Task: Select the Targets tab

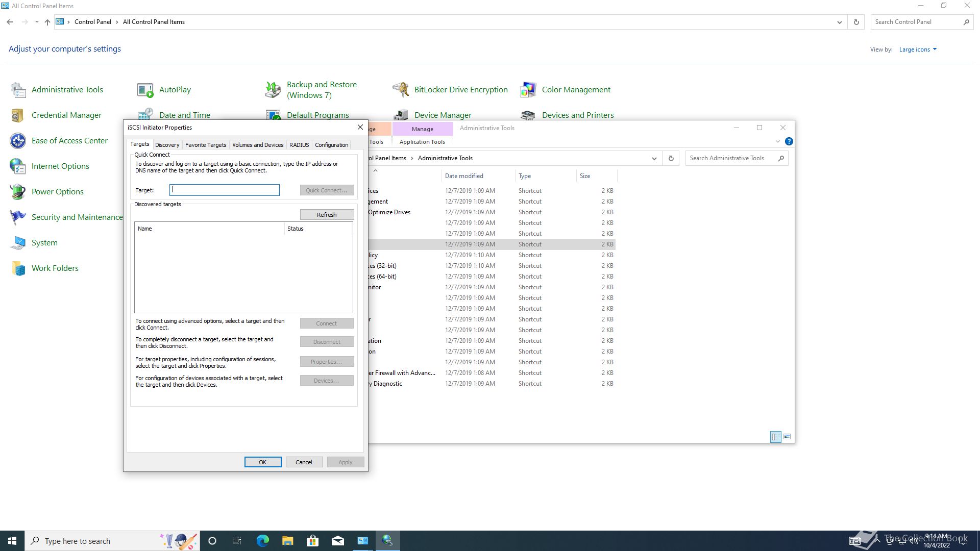Action: (x=140, y=144)
